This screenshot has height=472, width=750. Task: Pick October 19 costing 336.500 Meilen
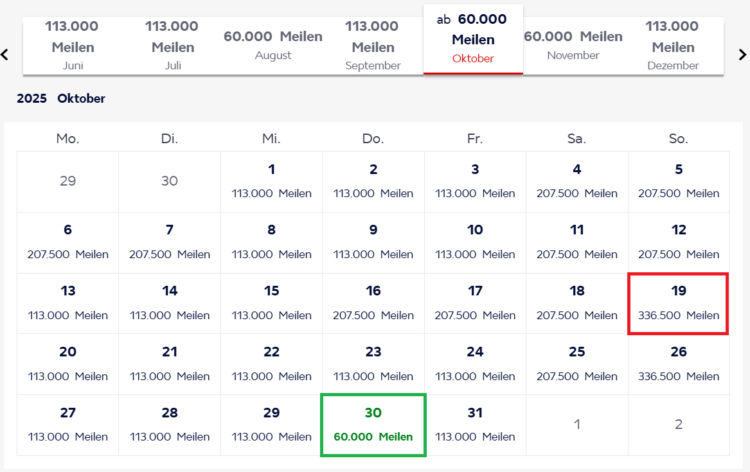pyautogui.click(x=678, y=304)
